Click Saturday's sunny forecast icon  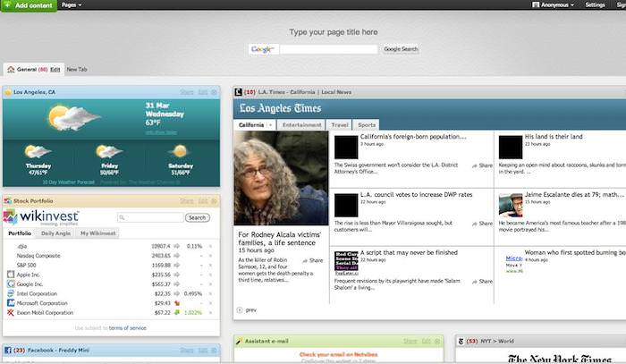click(180, 151)
